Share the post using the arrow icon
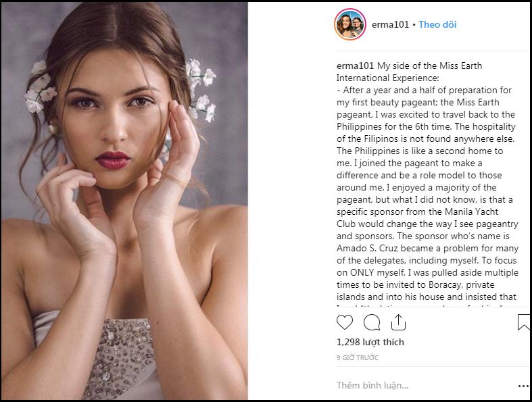This screenshot has height=402, width=532. [398, 322]
